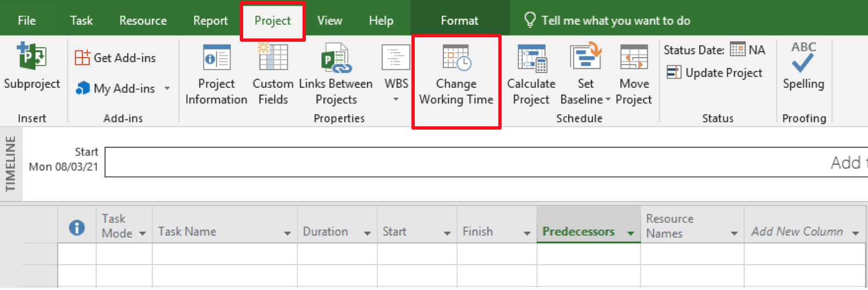Expand the My Add-ins dropdown arrow
The width and height of the screenshot is (868, 290).
tap(167, 88)
